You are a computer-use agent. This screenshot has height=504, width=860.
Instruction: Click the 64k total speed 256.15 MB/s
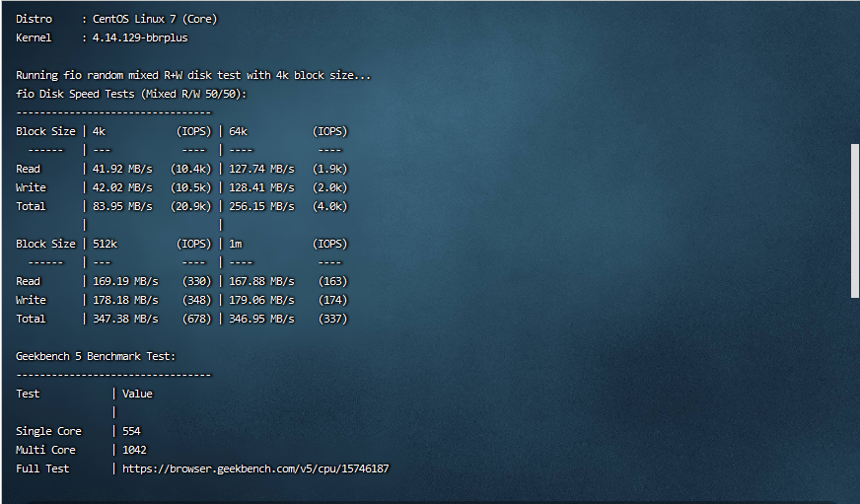(261, 206)
